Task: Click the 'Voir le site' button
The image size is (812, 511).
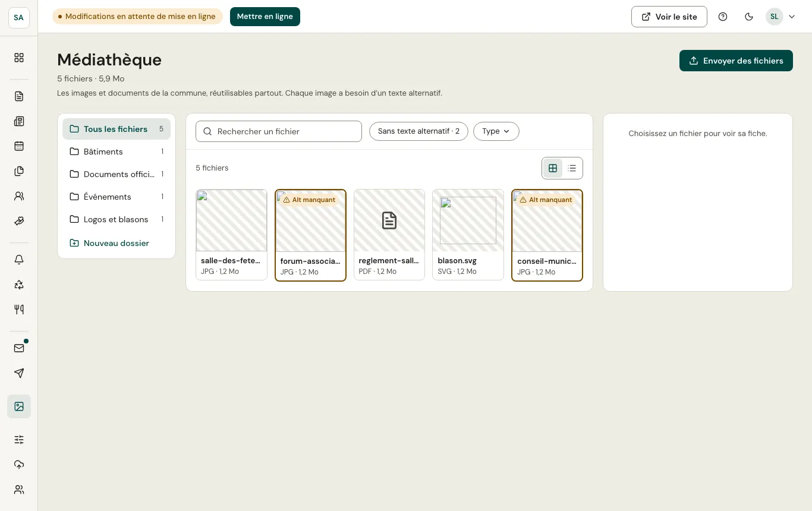Action: pos(669,17)
